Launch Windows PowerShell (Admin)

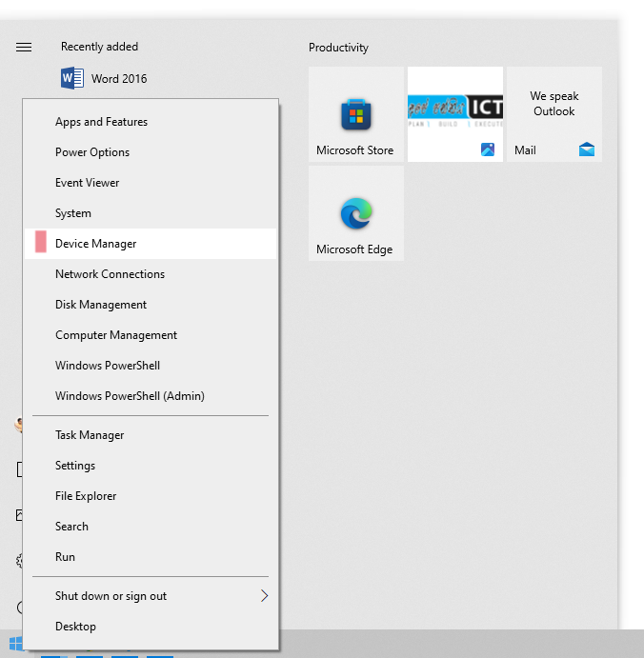point(130,396)
